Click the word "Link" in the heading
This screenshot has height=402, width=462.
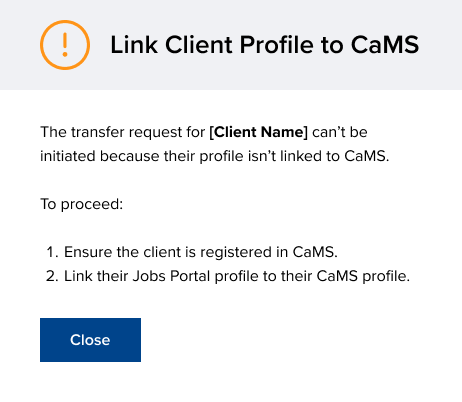click(134, 45)
